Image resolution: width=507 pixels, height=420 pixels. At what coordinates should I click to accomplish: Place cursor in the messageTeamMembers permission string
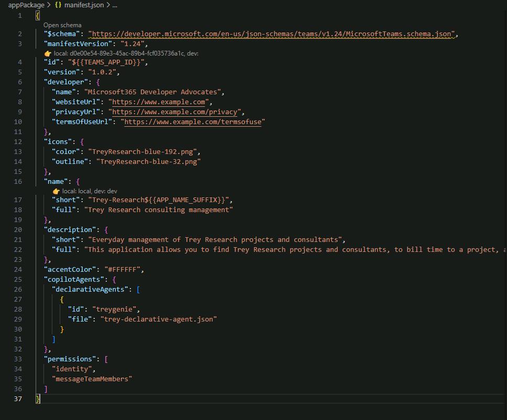92,379
